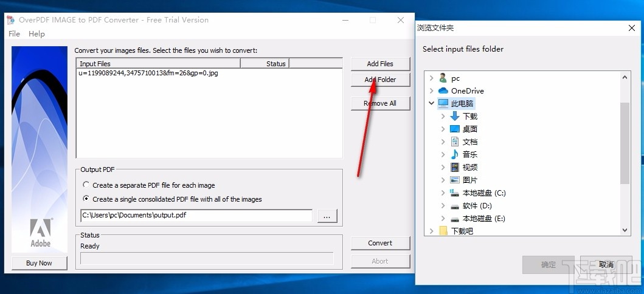Click the conversion progress bar

(207, 259)
